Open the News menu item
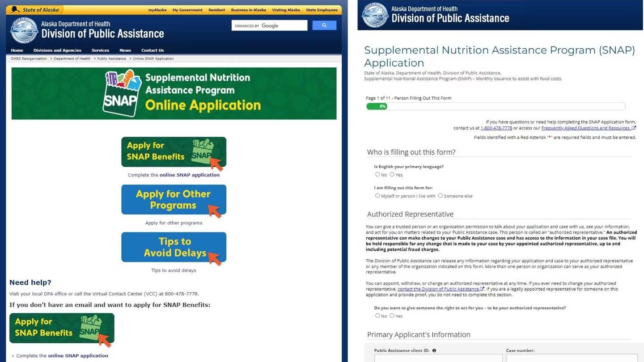Screen dimensions: 644x362 pyautogui.click(x=125, y=51)
